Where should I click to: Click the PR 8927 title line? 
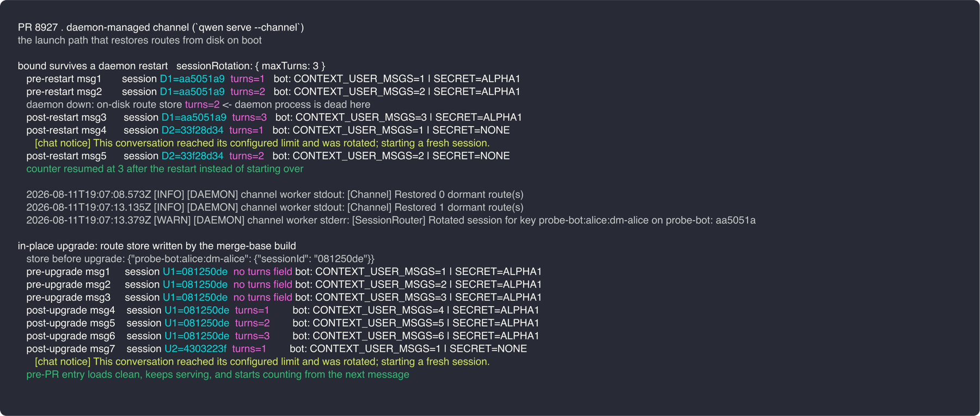coord(161,27)
